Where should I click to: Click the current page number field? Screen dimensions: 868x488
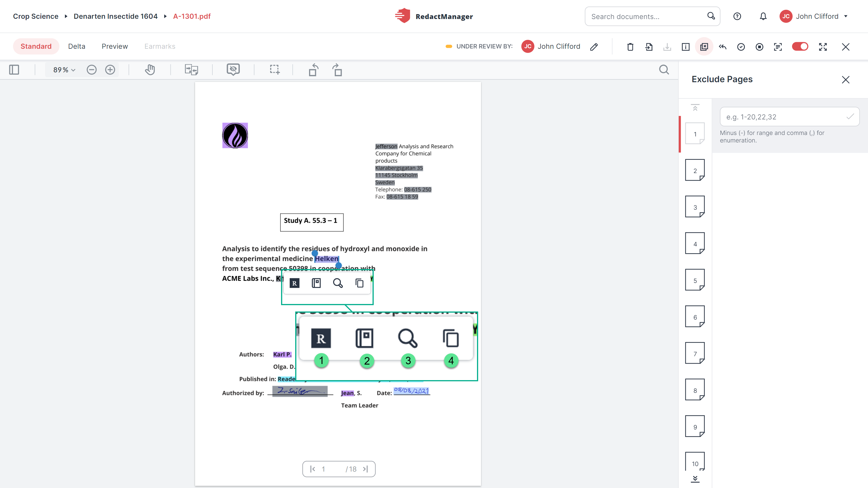(324, 469)
